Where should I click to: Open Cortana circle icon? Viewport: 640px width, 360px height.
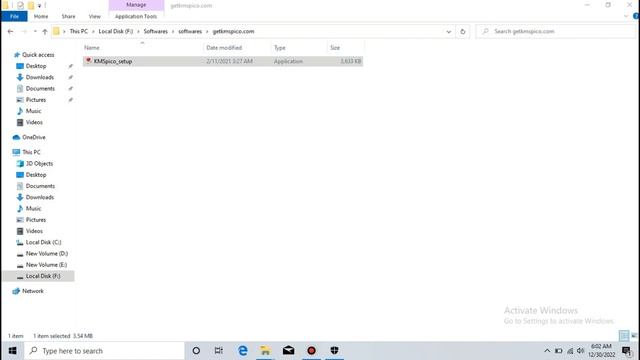(196, 351)
